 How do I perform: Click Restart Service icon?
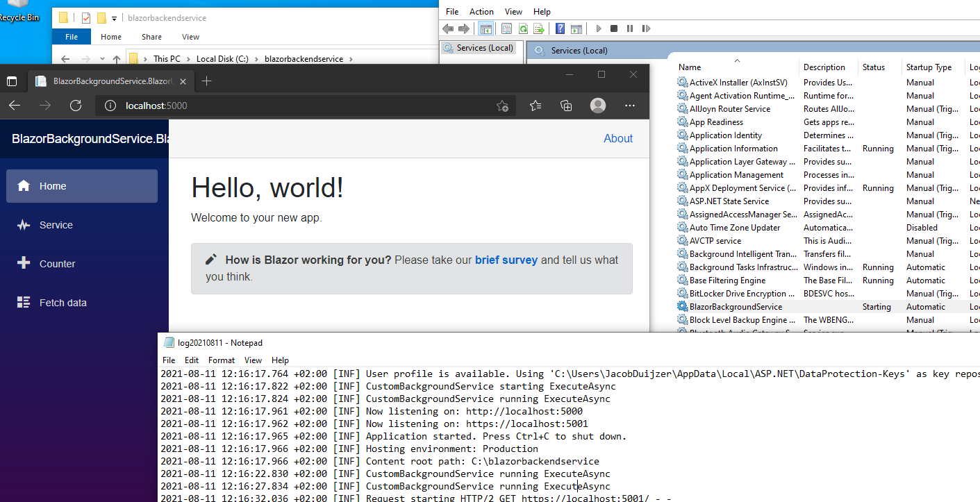coord(646,28)
